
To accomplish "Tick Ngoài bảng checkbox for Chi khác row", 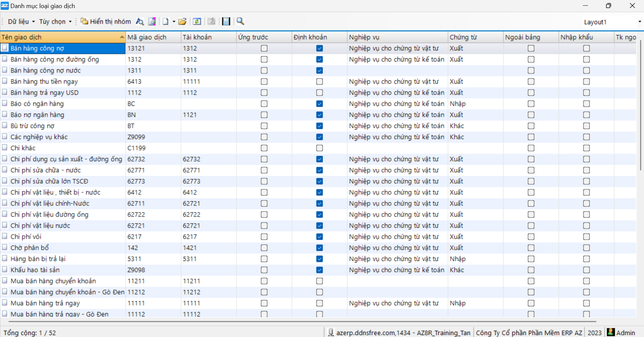I will pos(531,148).
